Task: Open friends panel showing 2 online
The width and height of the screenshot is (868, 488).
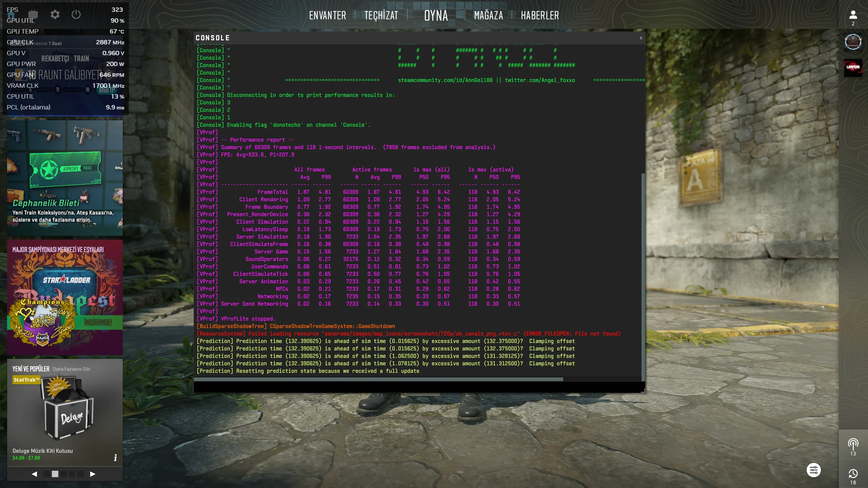Action: pos(853,15)
